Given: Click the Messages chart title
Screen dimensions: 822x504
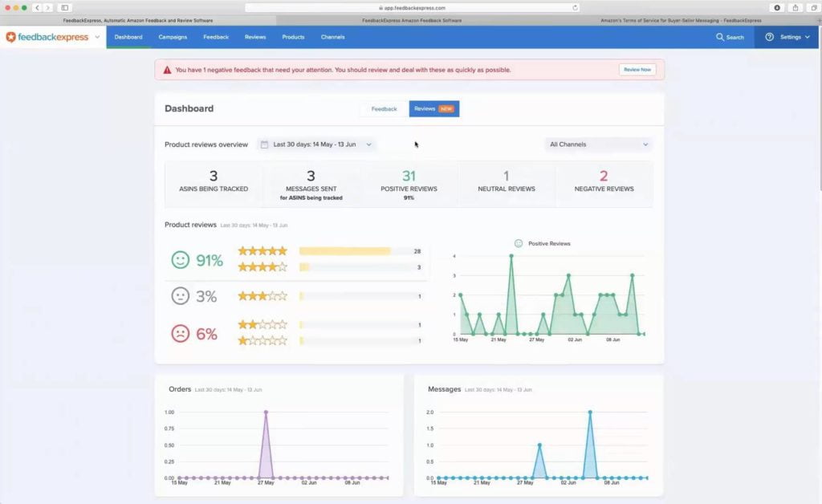Looking at the screenshot, I should point(445,389).
